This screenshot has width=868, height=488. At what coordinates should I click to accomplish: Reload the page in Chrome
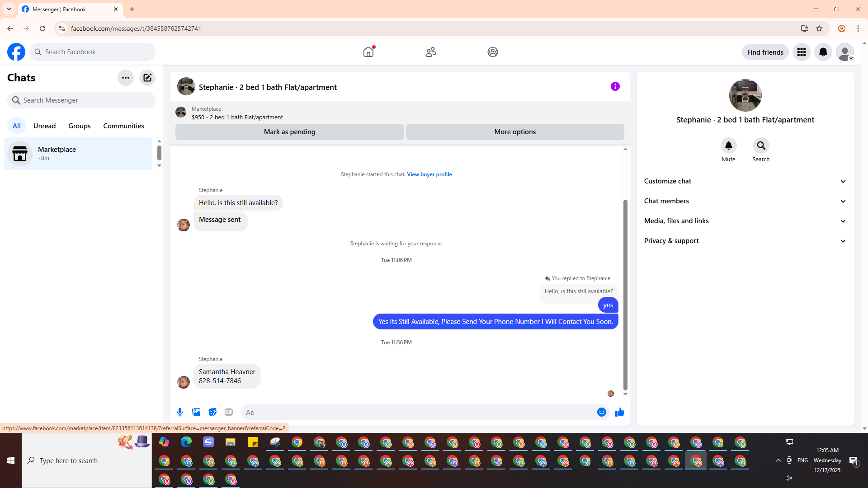click(x=42, y=28)
